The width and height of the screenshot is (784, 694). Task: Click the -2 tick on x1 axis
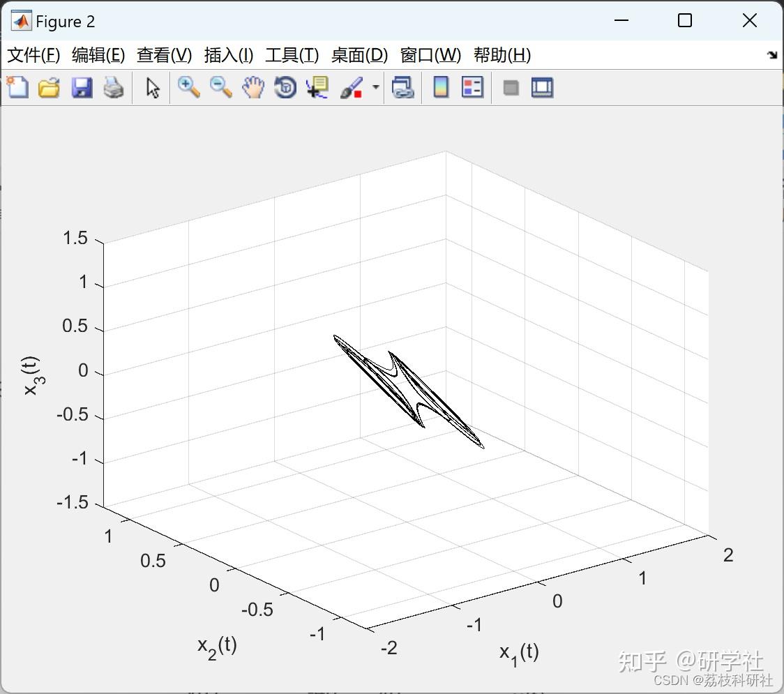point(389,648)
